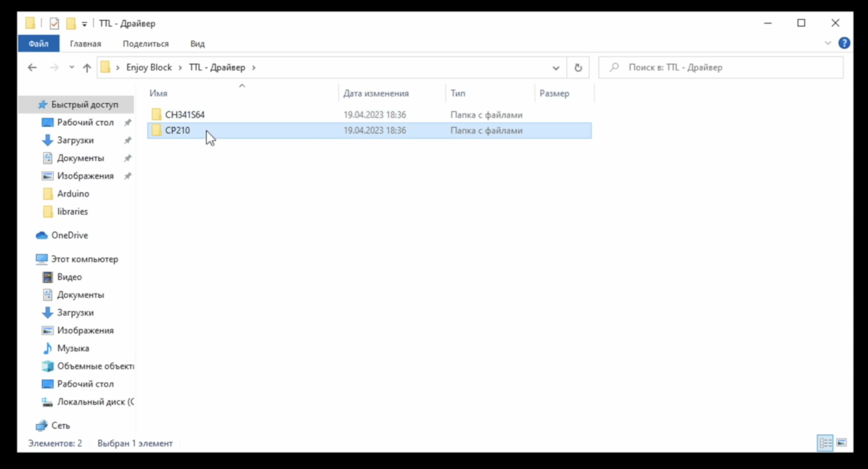This screenshot has width=868, height=469.
Task: Select Этот компьютер in the navigation pane
Action: 84,259
